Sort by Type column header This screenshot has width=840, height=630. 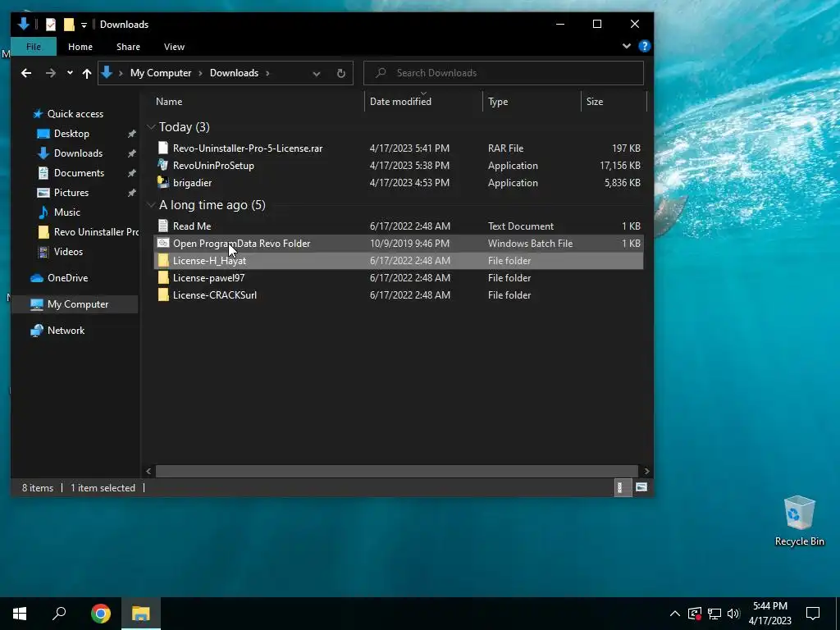498,101
